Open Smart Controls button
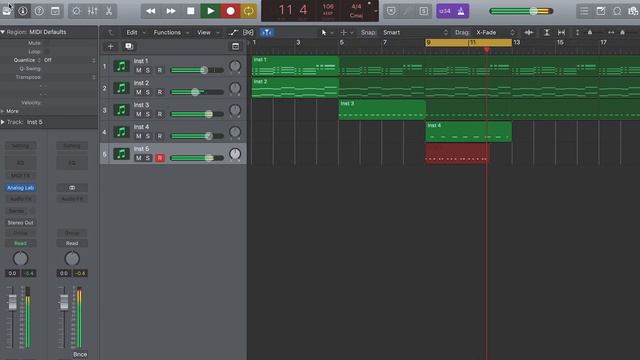640x360 pixels. point(76,11)
